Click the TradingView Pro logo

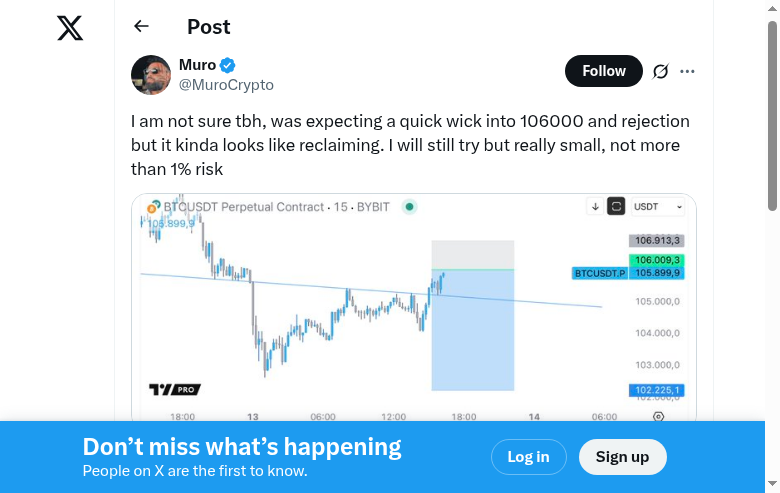pos(174,389)
